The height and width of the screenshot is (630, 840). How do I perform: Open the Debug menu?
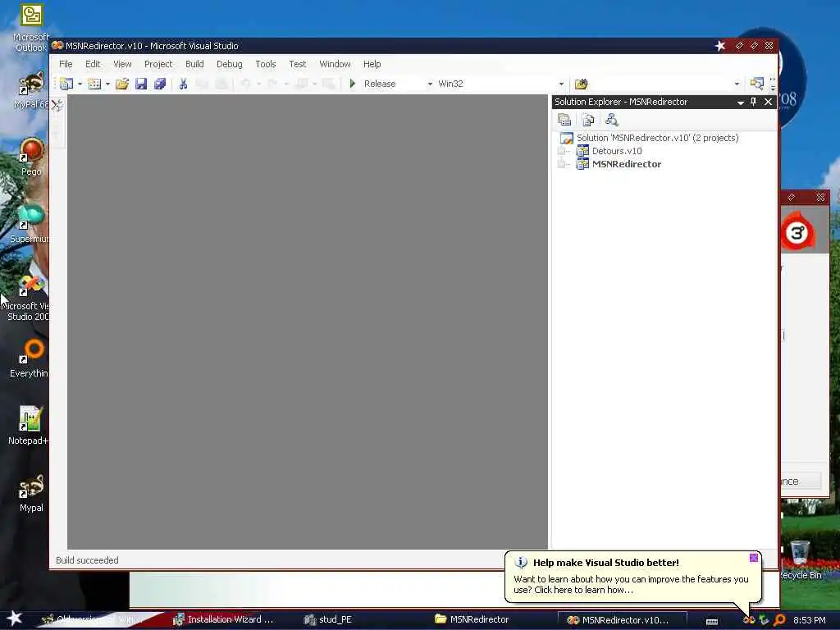(x=230, y=64)
